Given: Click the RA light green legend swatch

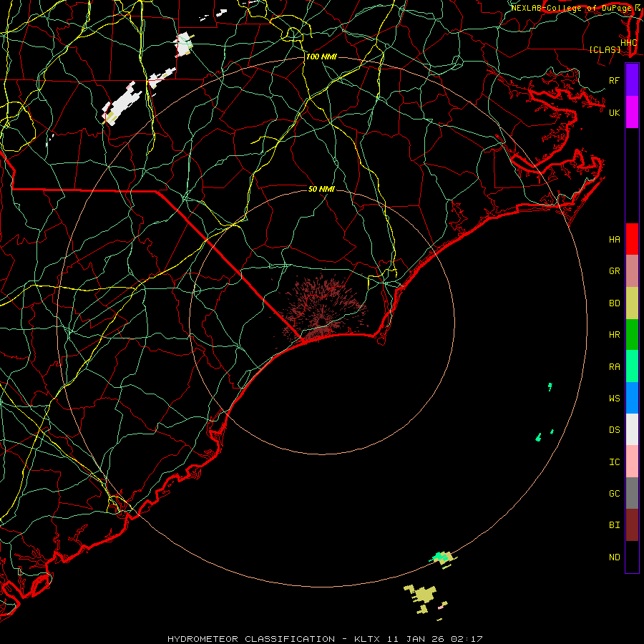Looking at the screenshot, I should pyautogui.click(x=632, y=366).
